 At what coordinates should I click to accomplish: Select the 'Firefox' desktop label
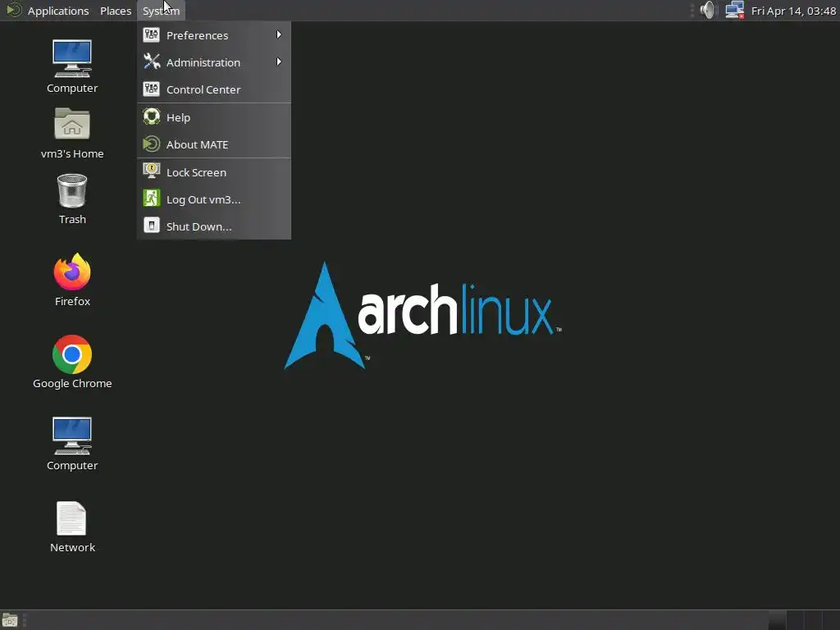click(72, 302)
